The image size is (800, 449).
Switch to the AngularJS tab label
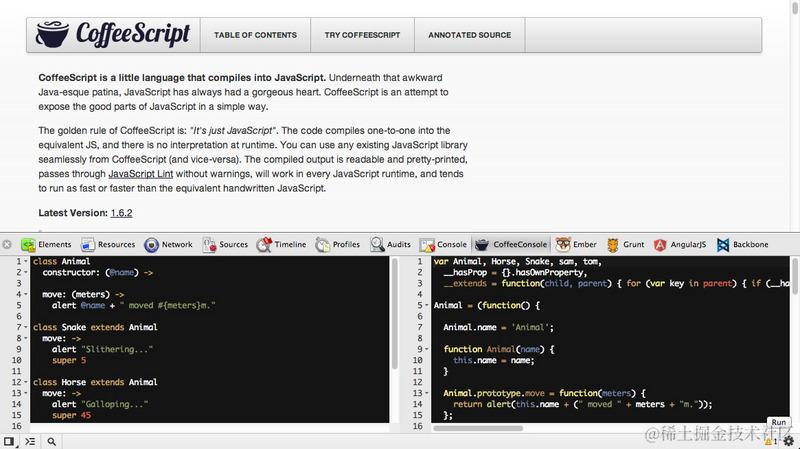click(x=688, y=244)
